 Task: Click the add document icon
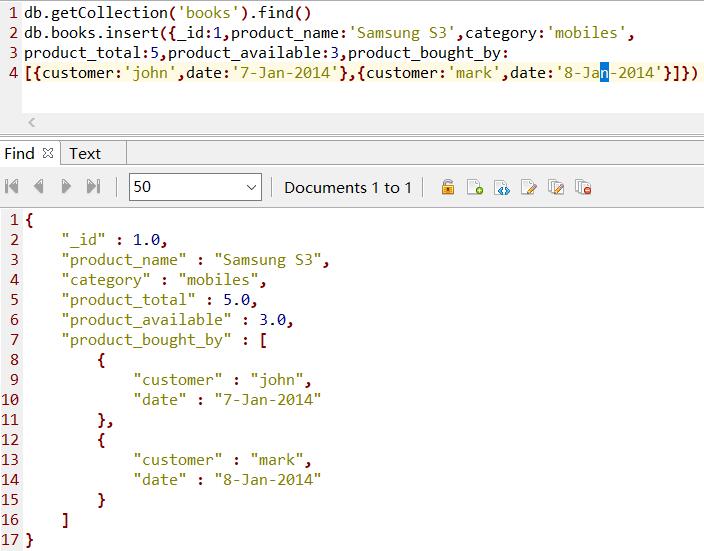click(x=475, y=187)
